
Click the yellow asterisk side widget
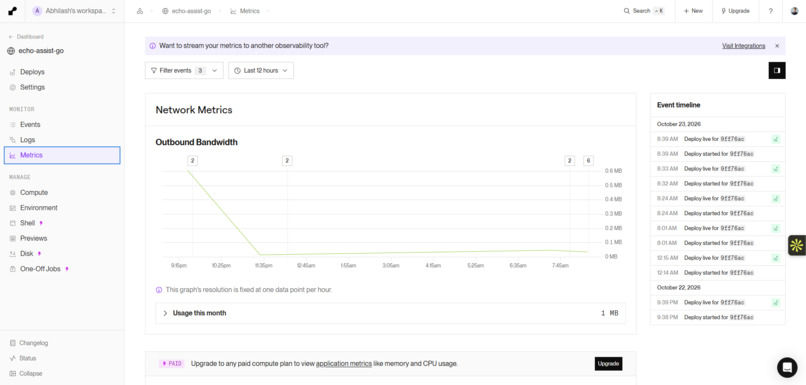(x=797, y=245)
